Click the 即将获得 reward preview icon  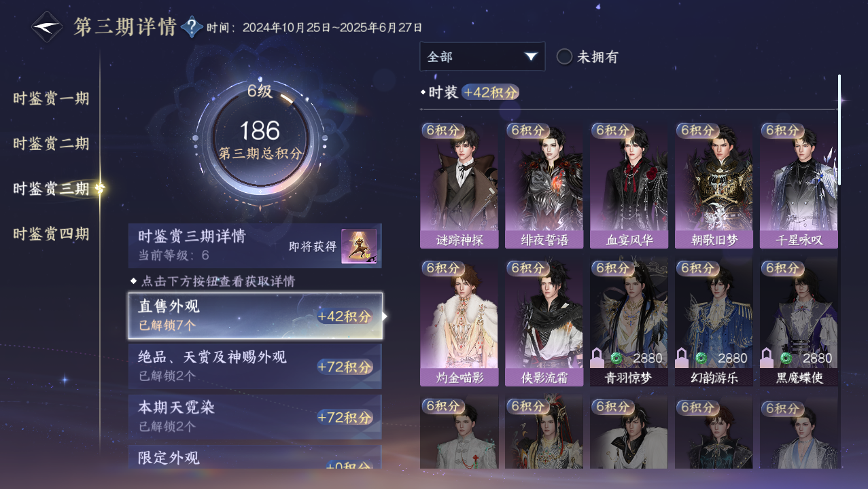pyautogui.click(x=359, y=246)
